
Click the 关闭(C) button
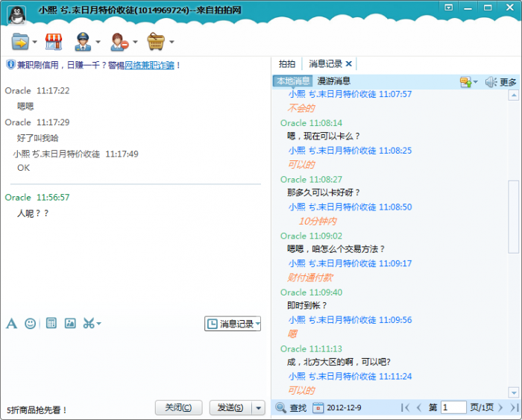pyautogui.click(x=178, y=407)
